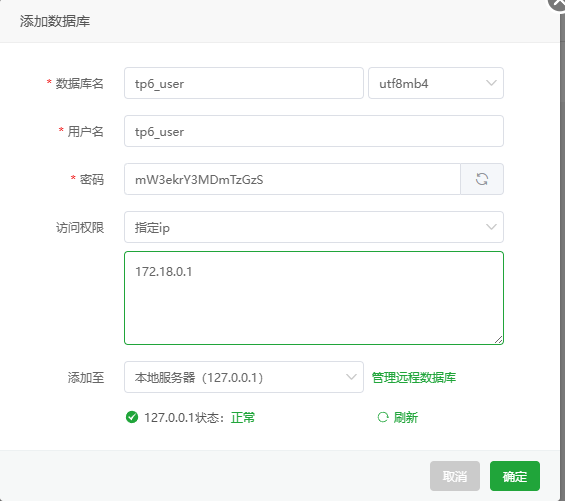
Task: Click the 正常 status text
Action: point(243,417)
